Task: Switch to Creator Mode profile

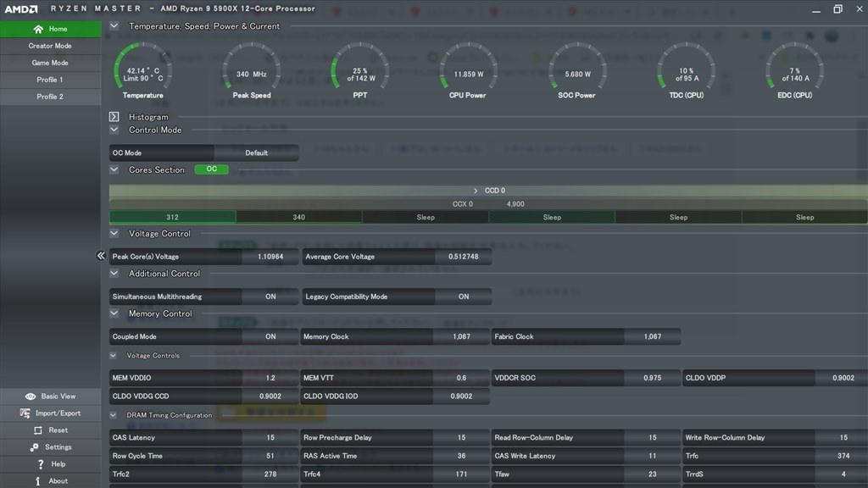Action: click(50, 46)
